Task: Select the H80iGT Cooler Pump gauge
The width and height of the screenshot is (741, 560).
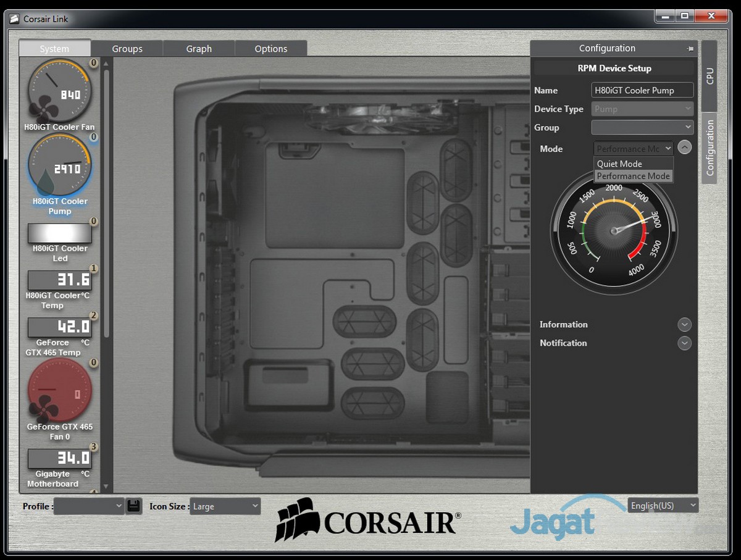Action: pos(59,165)
